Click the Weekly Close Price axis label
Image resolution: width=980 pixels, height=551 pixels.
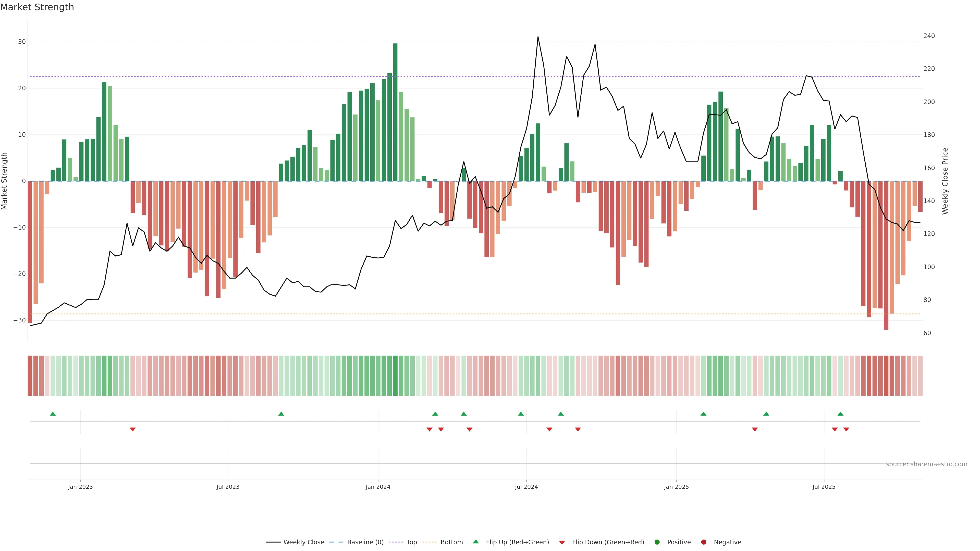(945, 181)
